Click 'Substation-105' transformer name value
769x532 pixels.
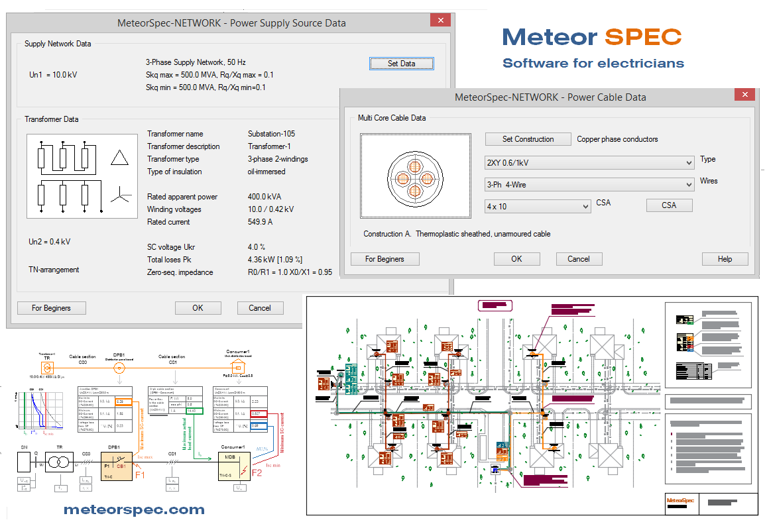pyautogui.click(x=271, y=134)
